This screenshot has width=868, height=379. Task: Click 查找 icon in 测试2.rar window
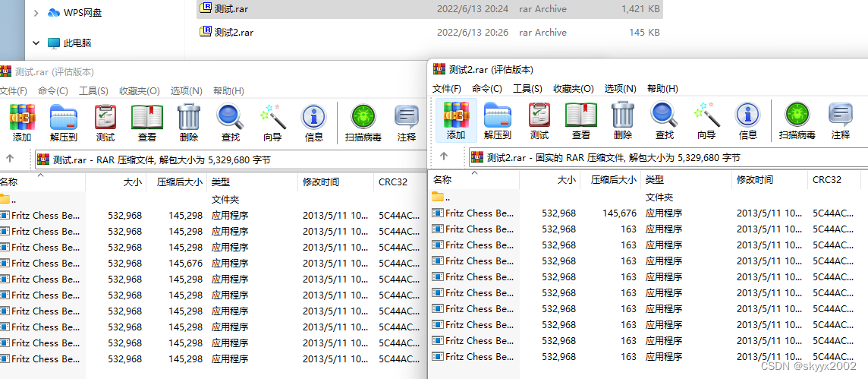(x=665, y=121)
